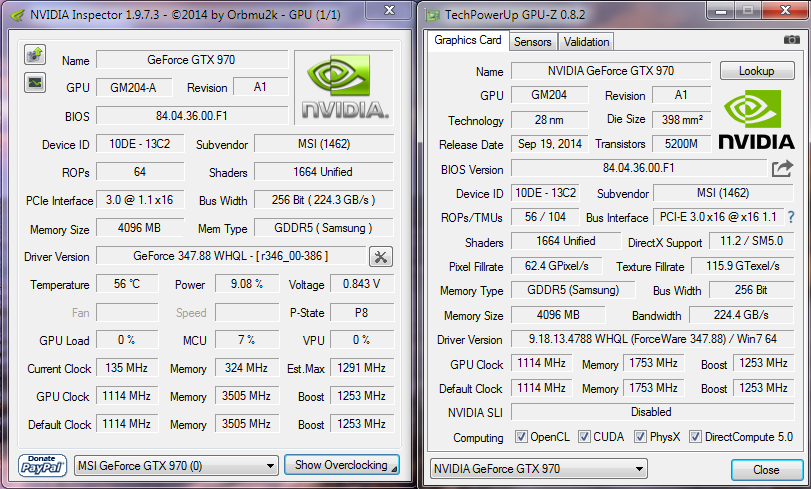
Task: Click the GM204-A GPU value
Action: point(134,87)
